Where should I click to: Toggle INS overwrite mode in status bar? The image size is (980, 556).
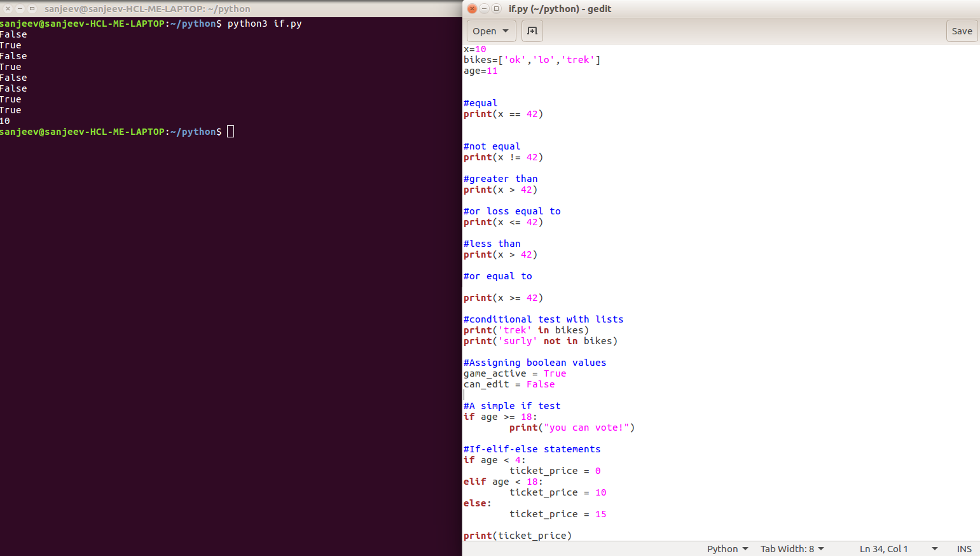(x=964, y=548)
